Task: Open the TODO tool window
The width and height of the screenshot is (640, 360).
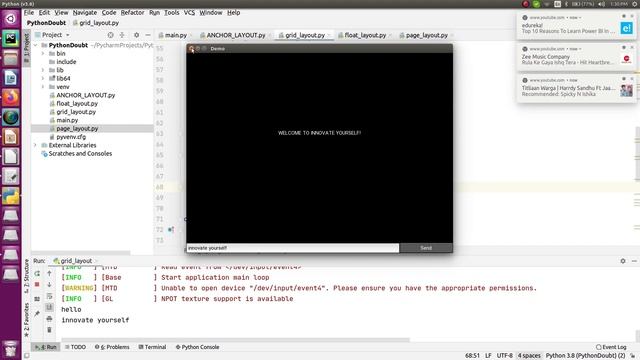Action: (x=76, y=347)
